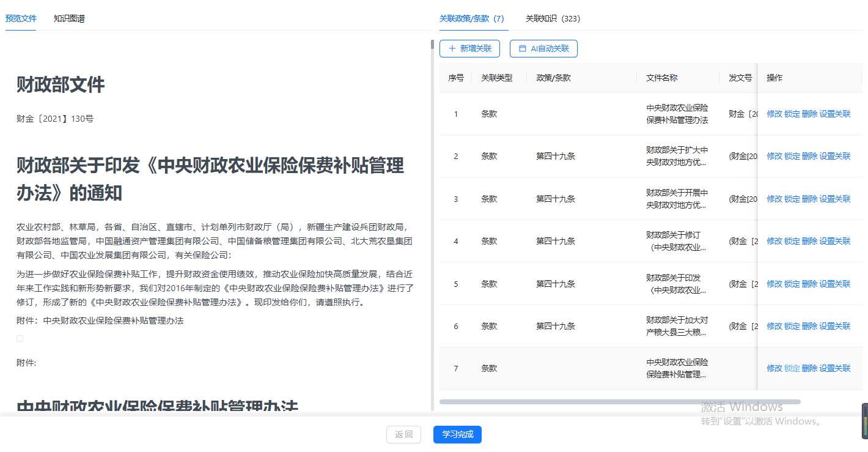Screen dimensions: 868x452
Task: Select the 预览文件 tab
Action: (x=21, y=18)
